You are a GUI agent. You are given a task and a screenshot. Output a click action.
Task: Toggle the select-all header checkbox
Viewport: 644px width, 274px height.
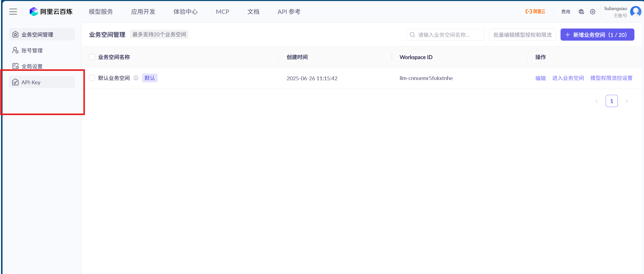(92, 57)
